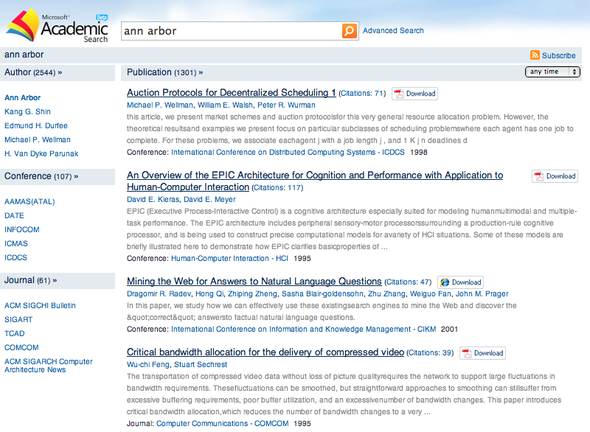Open the INFOCOM conference link
Viewport: 590px width, 432px height.
(22, 230)
